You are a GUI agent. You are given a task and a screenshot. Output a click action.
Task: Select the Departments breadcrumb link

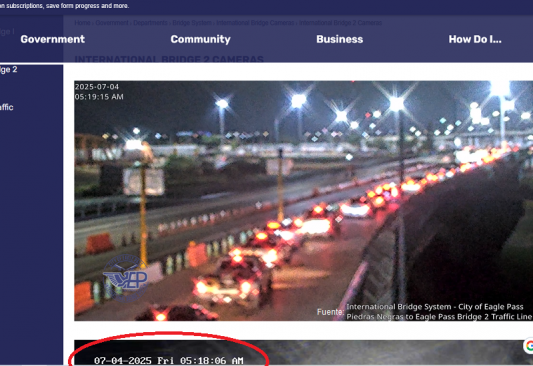click(x=150, y=23)
